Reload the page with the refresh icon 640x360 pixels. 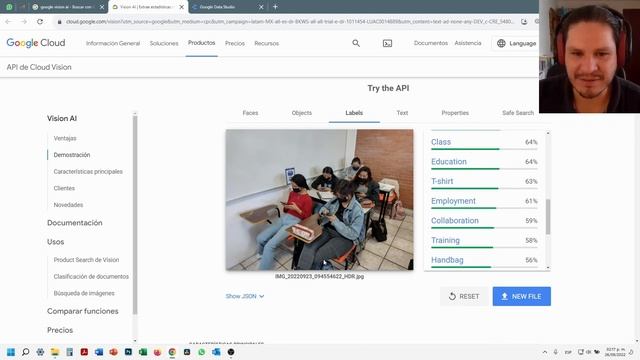[x=40, y=22]
